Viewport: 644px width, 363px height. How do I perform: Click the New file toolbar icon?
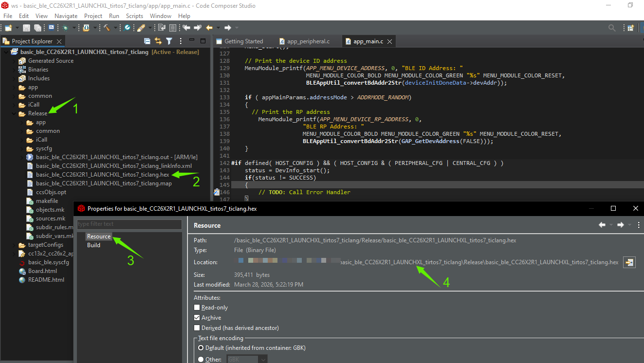[8, 28]
